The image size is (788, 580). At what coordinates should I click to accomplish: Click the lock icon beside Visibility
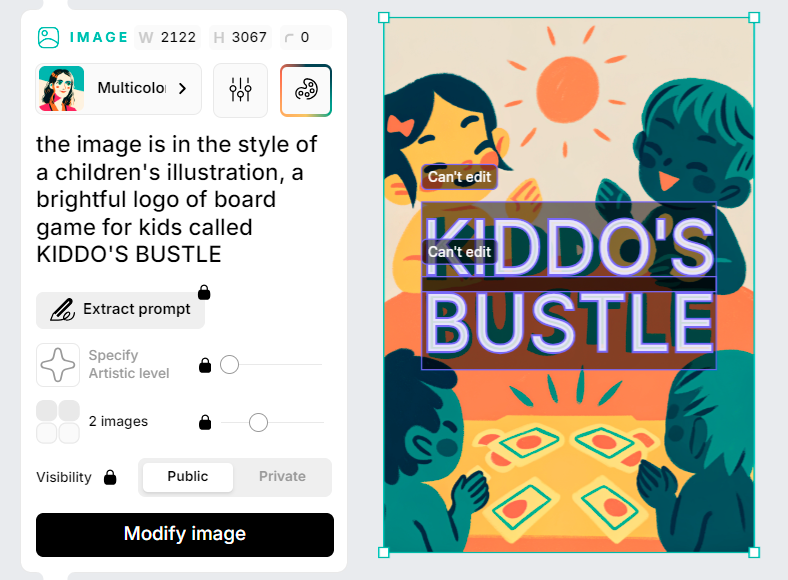point(110,477)
